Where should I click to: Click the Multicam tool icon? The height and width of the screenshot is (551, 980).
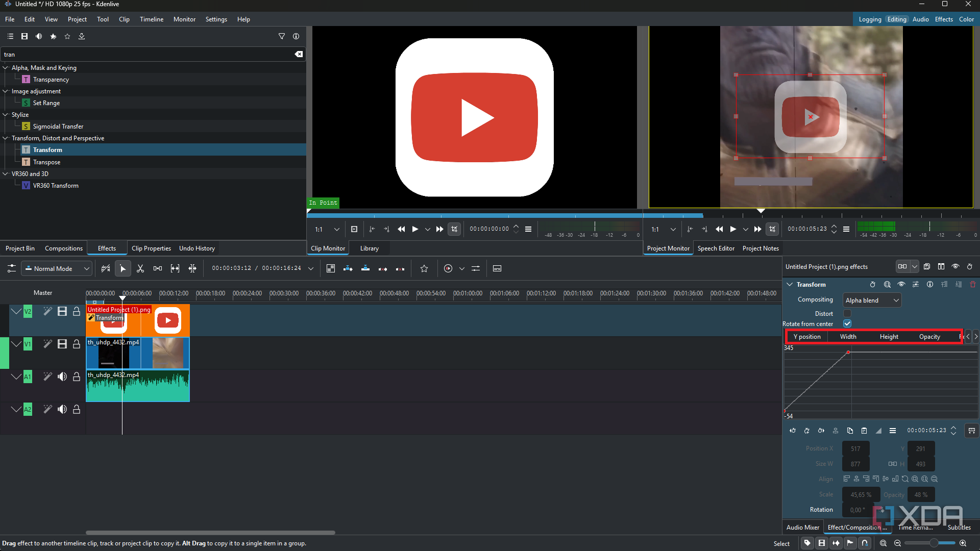coord(192,269)
